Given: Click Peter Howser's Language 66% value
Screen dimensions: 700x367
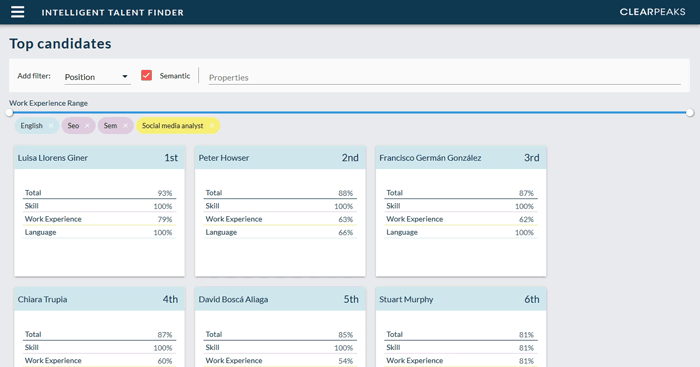Looking at the screenshot, I should click(346, 233).
